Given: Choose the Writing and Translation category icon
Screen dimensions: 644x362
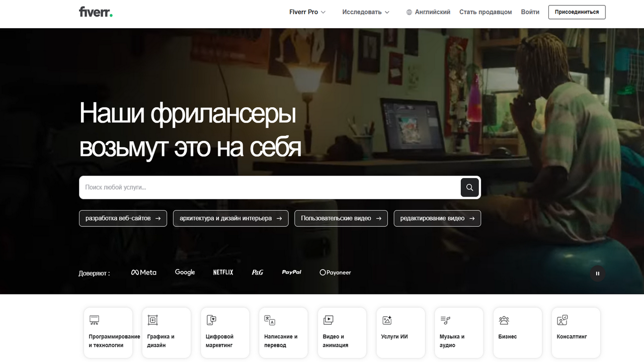Looking at the screenshot, I should coord(270,320).
